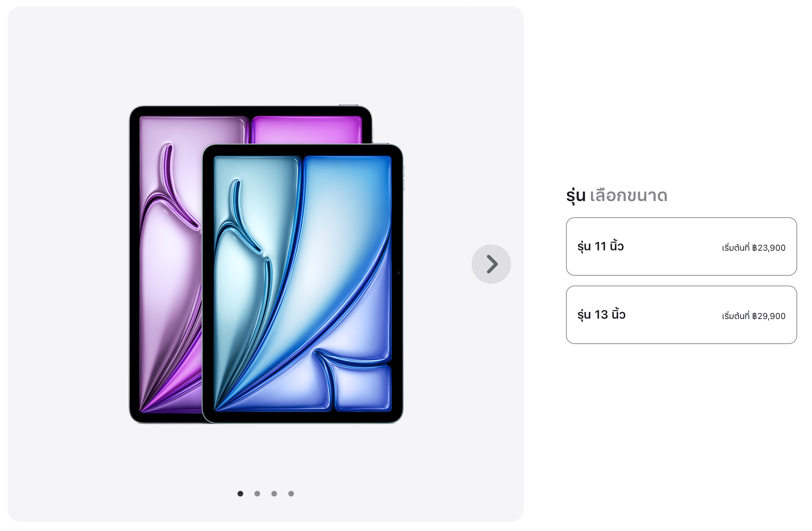812x531 pixels.
Task: Go to the third gallery pagination dot
Action: point(274,493)
